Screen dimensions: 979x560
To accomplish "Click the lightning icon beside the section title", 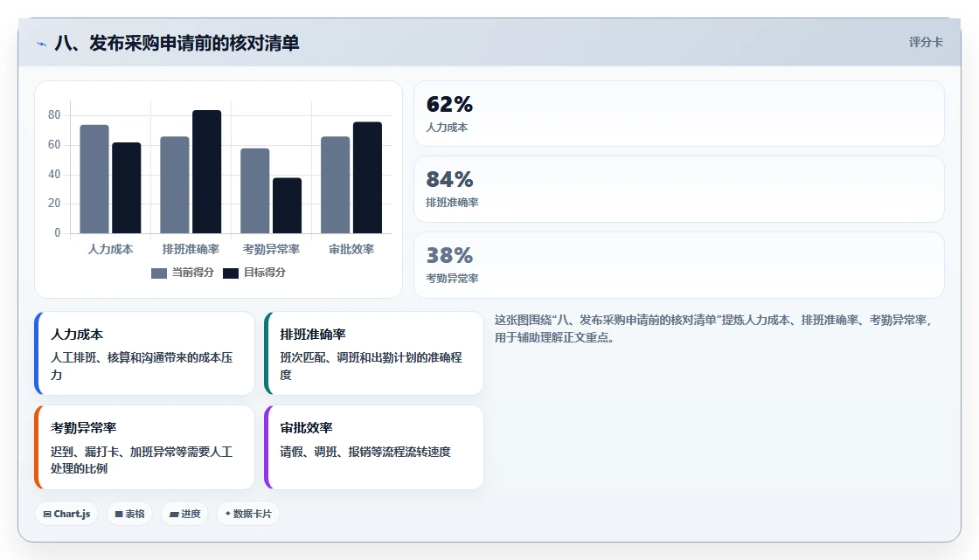I will (42, 44).
